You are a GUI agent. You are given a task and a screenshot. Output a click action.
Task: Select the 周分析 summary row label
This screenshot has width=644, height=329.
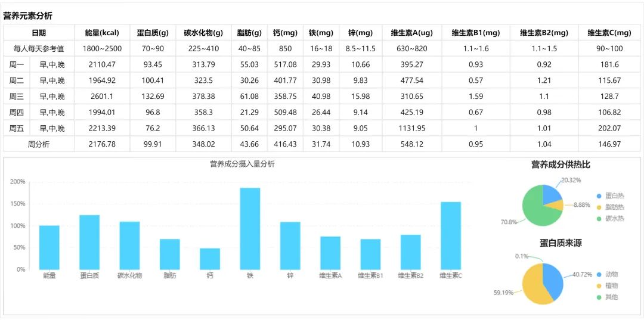coord(39,144)
